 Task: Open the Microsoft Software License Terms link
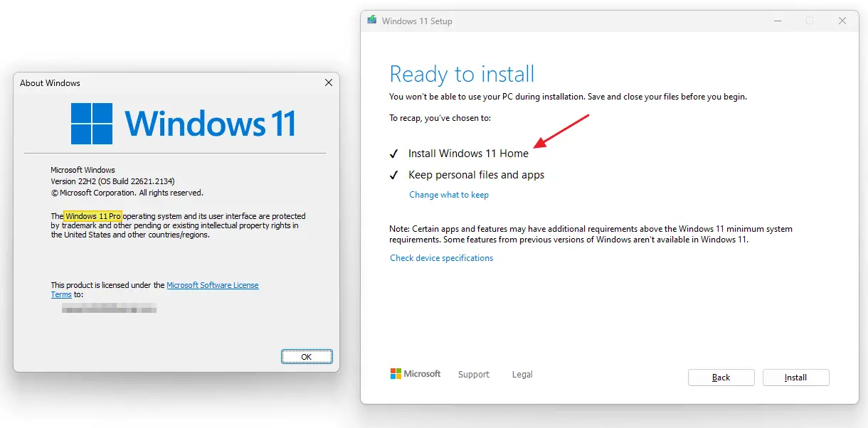(213, 285)
